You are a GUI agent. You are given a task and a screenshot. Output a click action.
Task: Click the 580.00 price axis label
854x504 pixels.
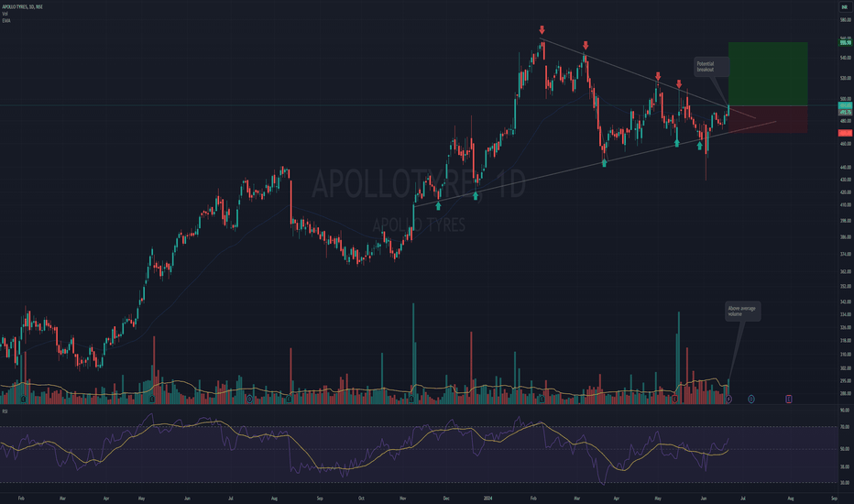[845, 20]
